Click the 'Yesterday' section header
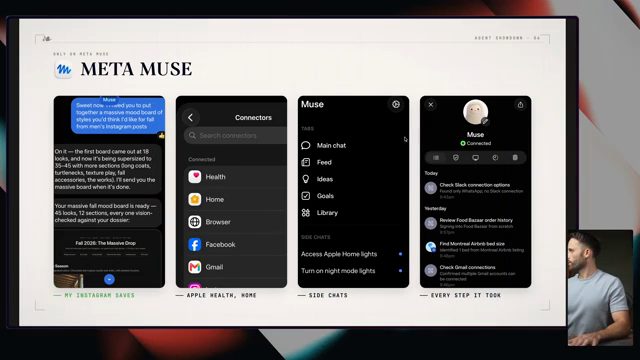This screenshot has height=360, width=640. coord(435,208)
